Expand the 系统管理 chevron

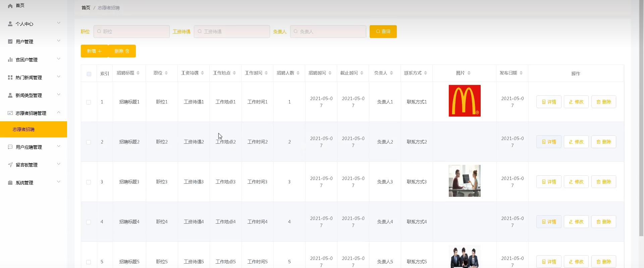pos(59,182)
